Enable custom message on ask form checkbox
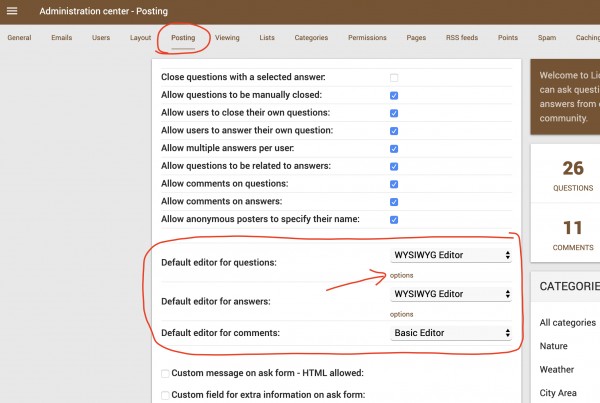Screen dimensions: 600x403 [x=166, y=373]
